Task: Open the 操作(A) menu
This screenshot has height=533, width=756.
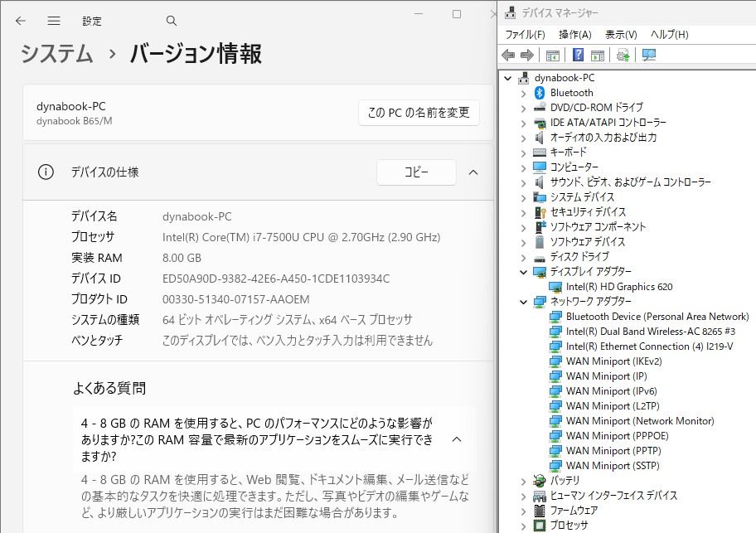Action: pos(574,35)
